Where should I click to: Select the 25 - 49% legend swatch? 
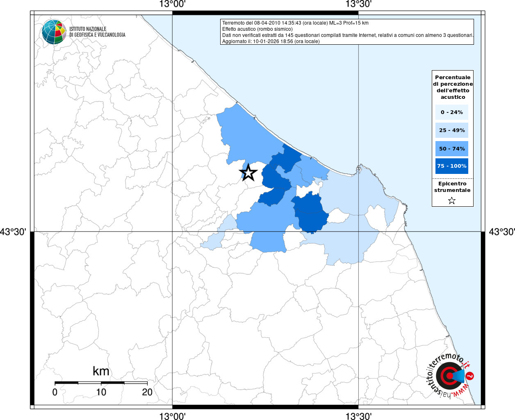pyautogui.click(x=452, y=130)
